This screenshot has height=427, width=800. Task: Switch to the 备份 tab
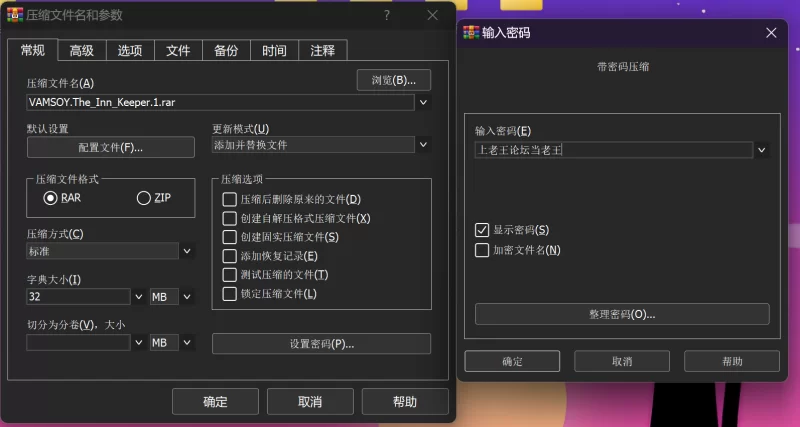tap(226, 51)
